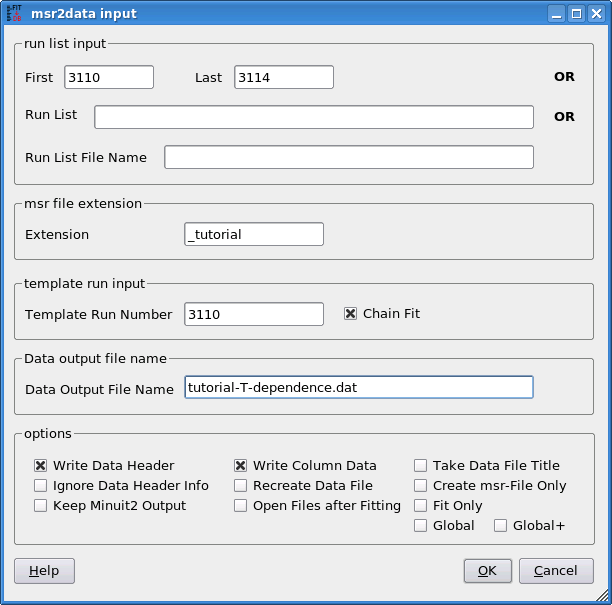Enable the Global+ checkbox
The width and height of the screenshot is (612, 605).
(x=501, y=526)
